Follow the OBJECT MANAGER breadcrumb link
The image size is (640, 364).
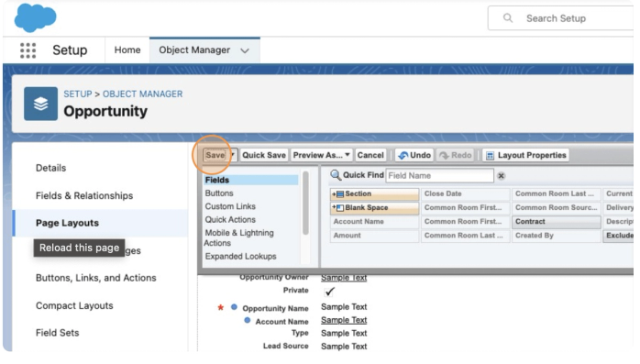pos(142,94)
